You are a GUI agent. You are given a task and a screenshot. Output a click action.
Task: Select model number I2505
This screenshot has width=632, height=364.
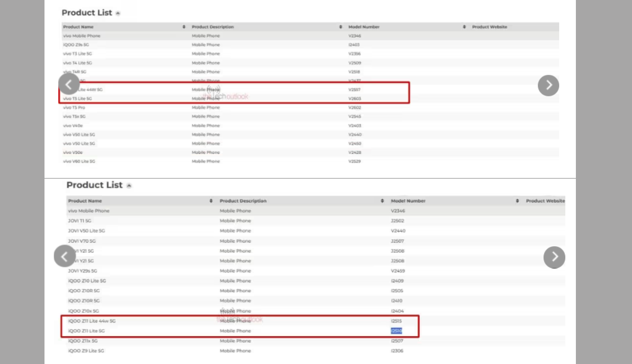397,291
